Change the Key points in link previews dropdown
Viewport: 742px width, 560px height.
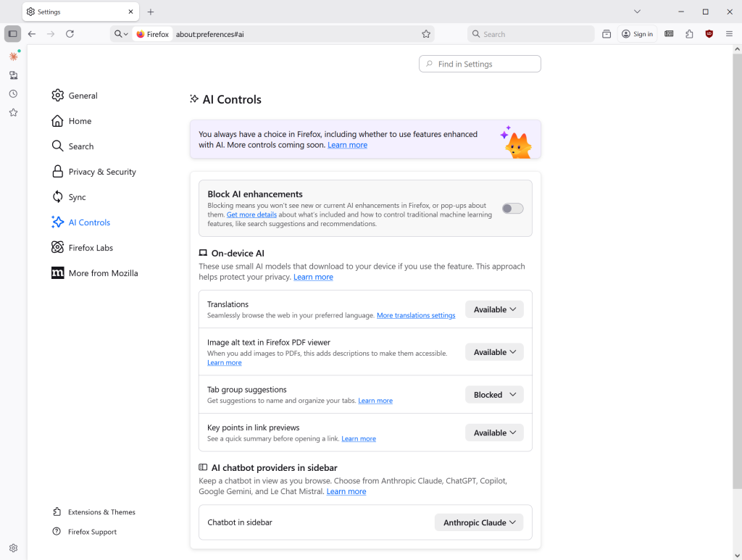(494, 432)
